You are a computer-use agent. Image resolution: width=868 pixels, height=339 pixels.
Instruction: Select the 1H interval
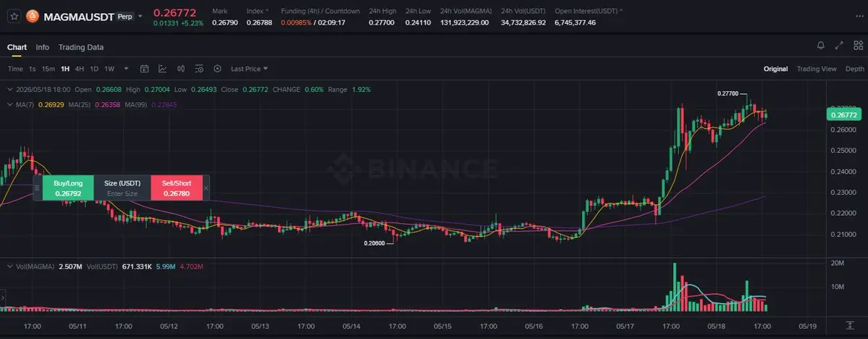(x=65, y=69)
